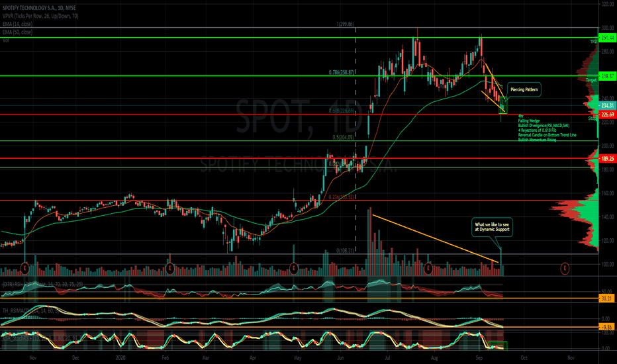Click the 'Bullish Divergence(RSI,MACD,SMI)' note
Image resolution: width=617 pixels, height=364 pixels.
[x=544, y=126]
